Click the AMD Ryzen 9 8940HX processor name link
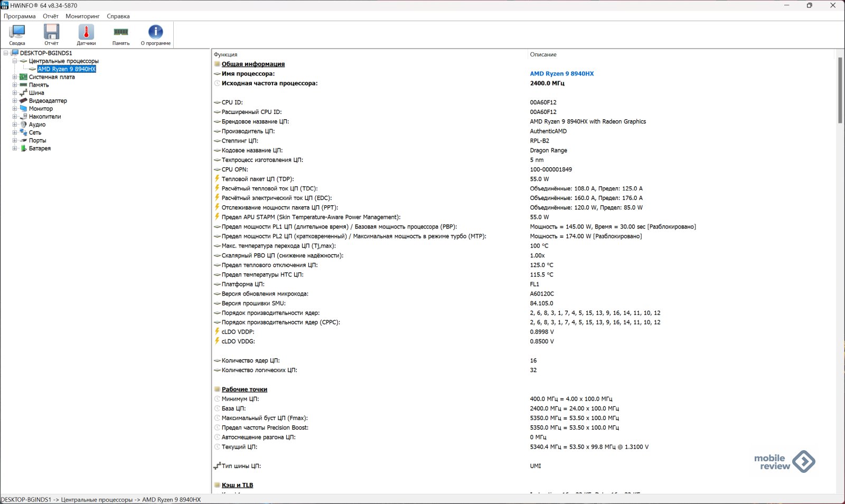 pyautogui.click(x=561, y=74)
